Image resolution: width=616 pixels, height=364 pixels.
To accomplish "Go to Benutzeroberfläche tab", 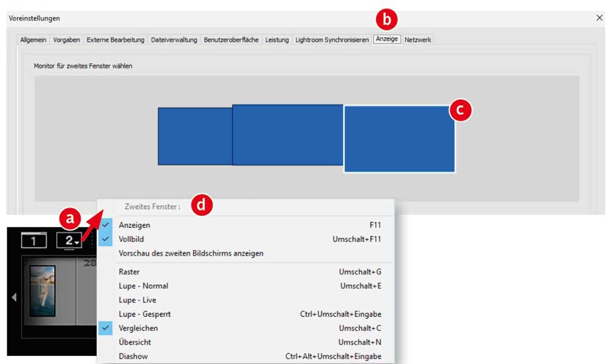I will click(x=231, y=39).
